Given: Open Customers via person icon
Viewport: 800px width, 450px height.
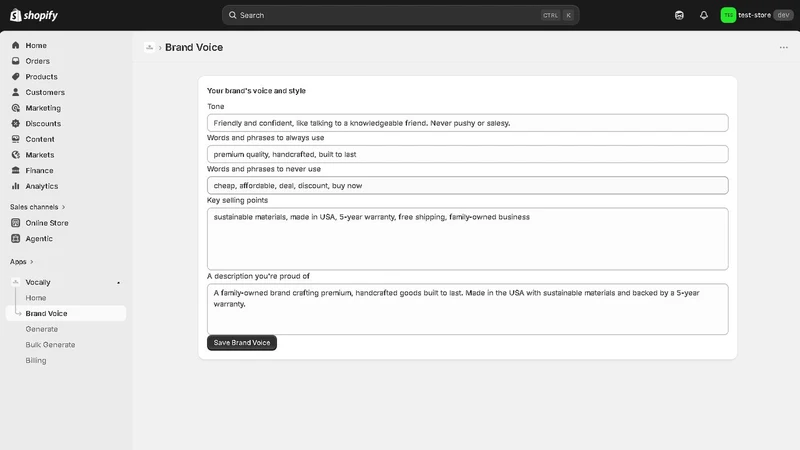Looking at the screenshot, I should [x=15, y=92].
